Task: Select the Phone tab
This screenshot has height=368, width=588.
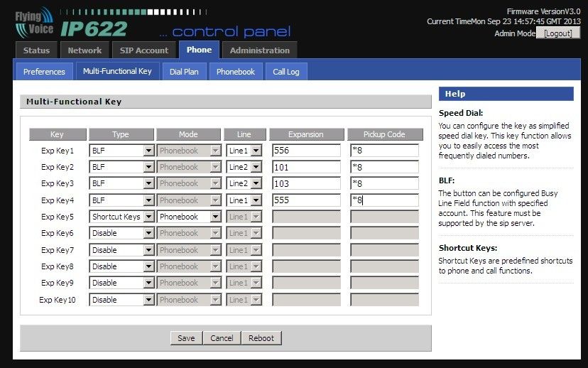Action: (199, 50)
